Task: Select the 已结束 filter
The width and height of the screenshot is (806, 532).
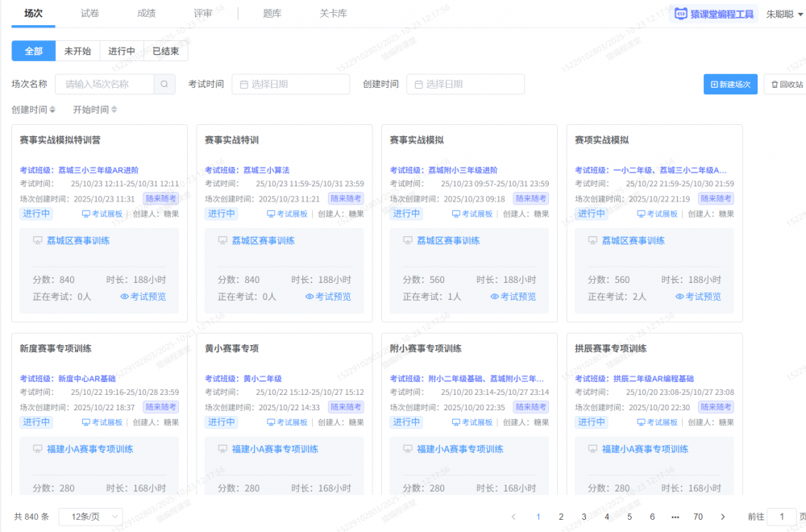Action: point(165,51)
